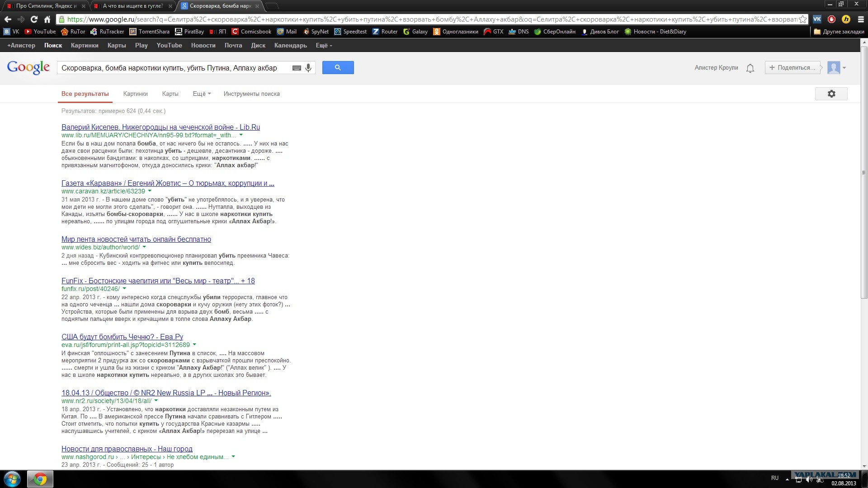Open dropdown arrow next to lib.ru result URL
This screenshot has width=868, height=488.
point(241,135)
